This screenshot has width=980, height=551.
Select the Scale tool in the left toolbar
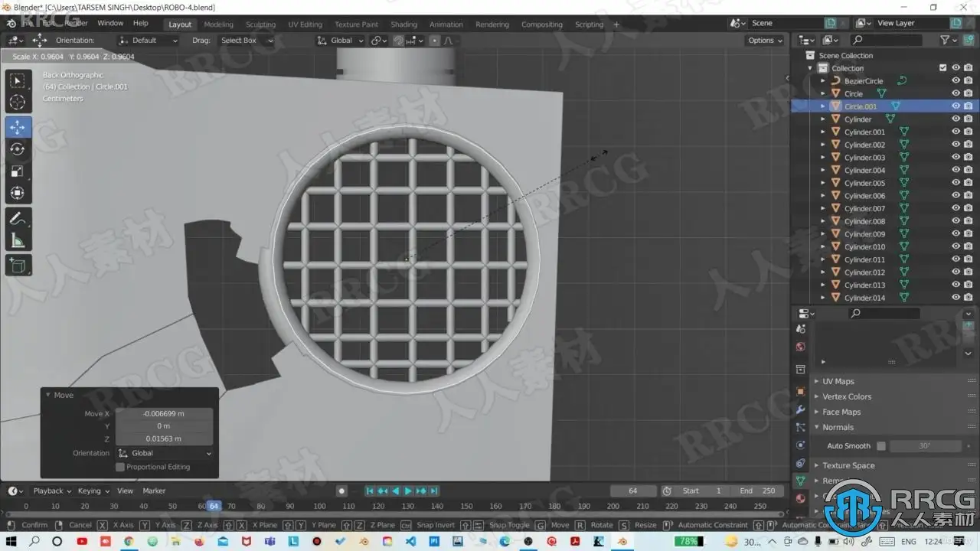18,171
